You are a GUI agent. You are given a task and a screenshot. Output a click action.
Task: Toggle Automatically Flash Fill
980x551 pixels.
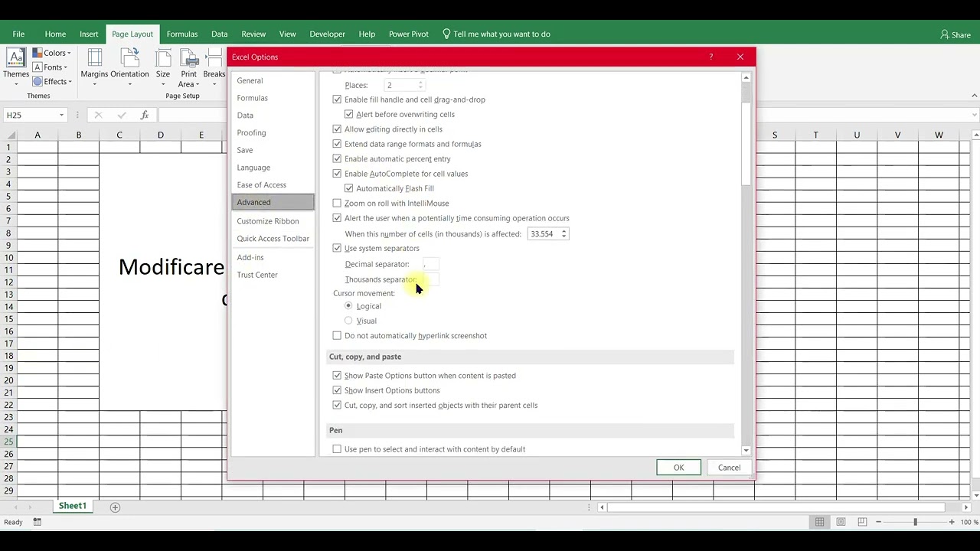pyautogui.click(x=349, y=188)
